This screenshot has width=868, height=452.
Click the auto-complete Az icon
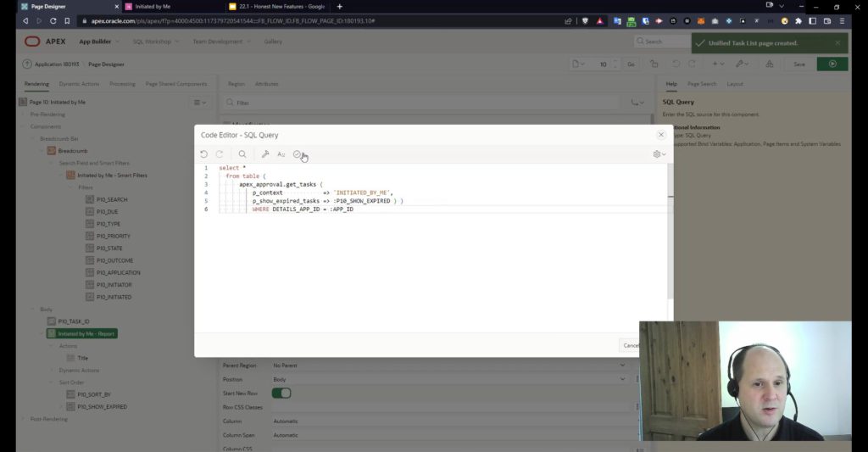281,154
